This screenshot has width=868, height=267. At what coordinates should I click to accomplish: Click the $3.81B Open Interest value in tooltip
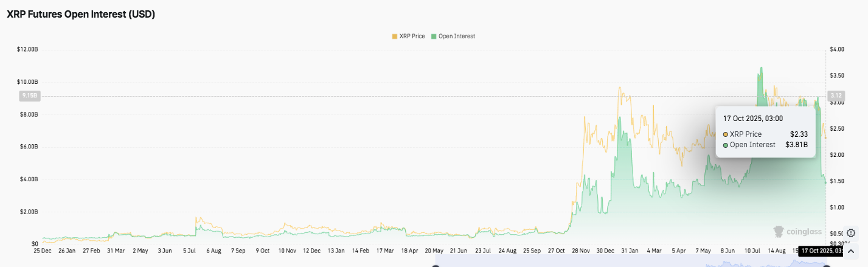(796, 145)
